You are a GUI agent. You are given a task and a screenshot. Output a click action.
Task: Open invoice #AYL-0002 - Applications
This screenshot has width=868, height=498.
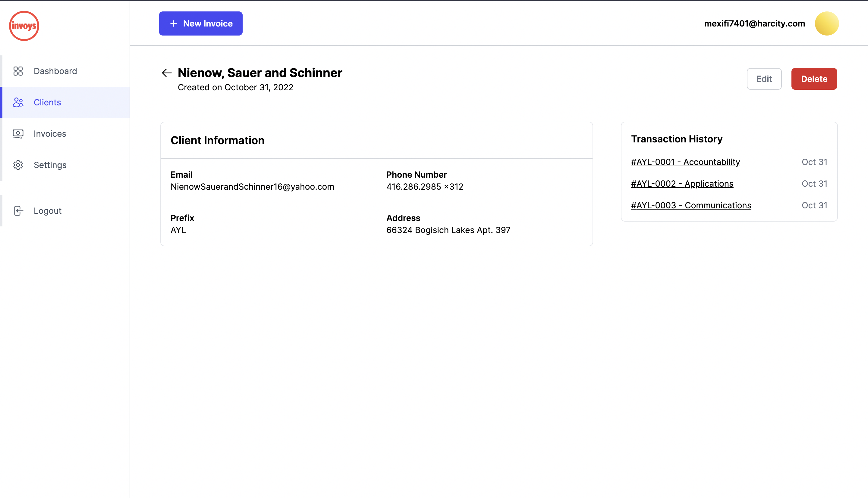click(x=682, y=184)
